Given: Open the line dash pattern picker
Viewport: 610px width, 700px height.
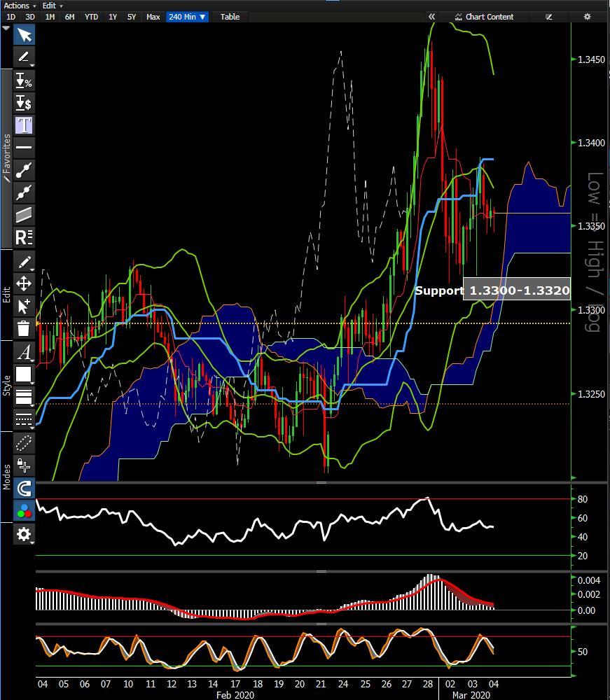Looking at the screenshot, I should [24, 419].
